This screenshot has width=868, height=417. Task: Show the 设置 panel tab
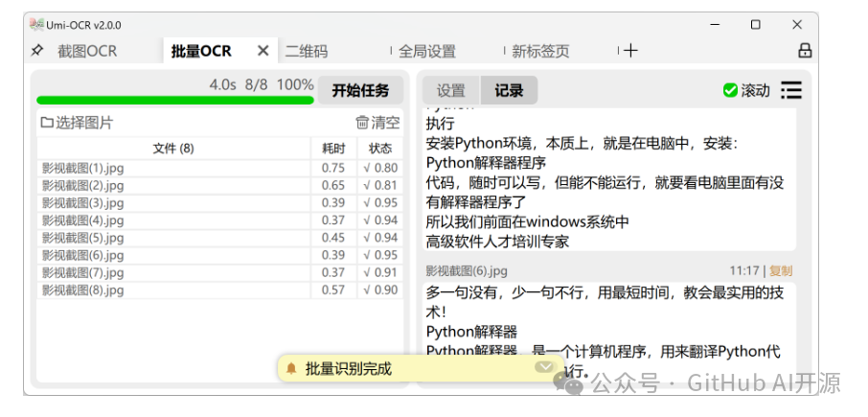click(451, 90)
